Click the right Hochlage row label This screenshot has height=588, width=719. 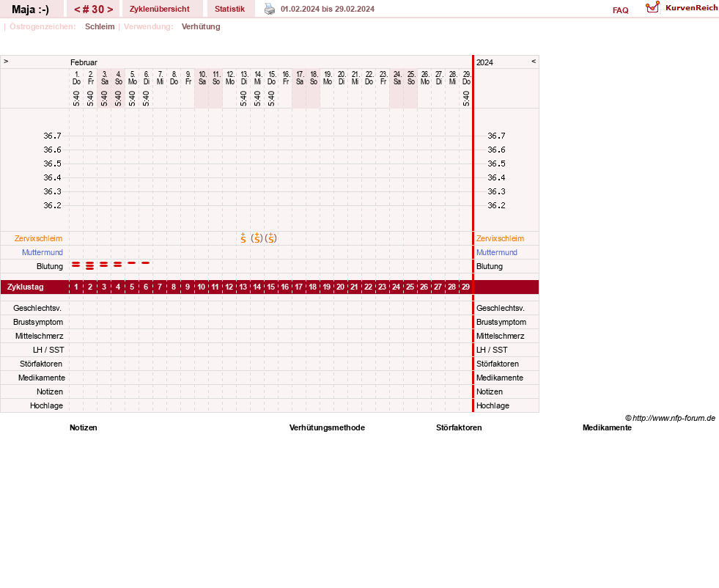[x=493, y=405]
